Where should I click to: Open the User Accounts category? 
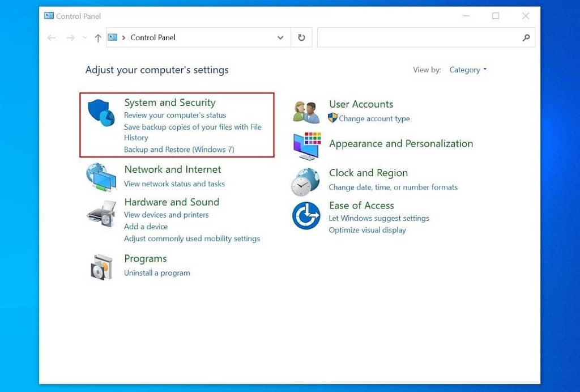361,104
